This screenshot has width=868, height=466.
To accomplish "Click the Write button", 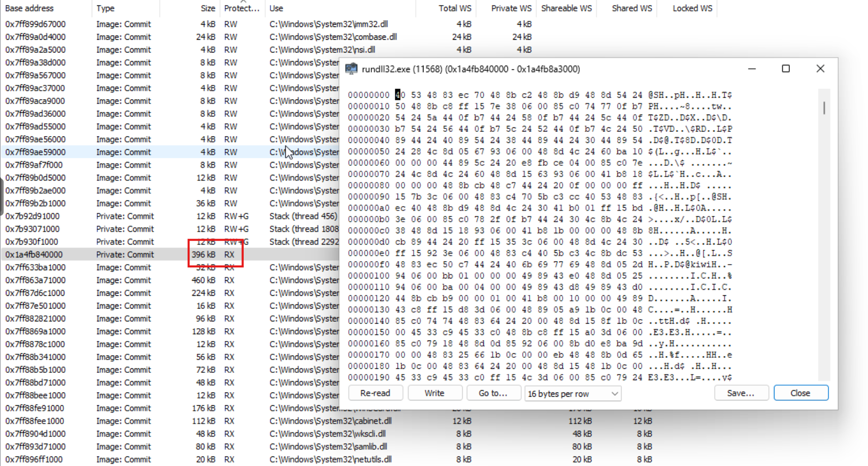I will point(434,393).
